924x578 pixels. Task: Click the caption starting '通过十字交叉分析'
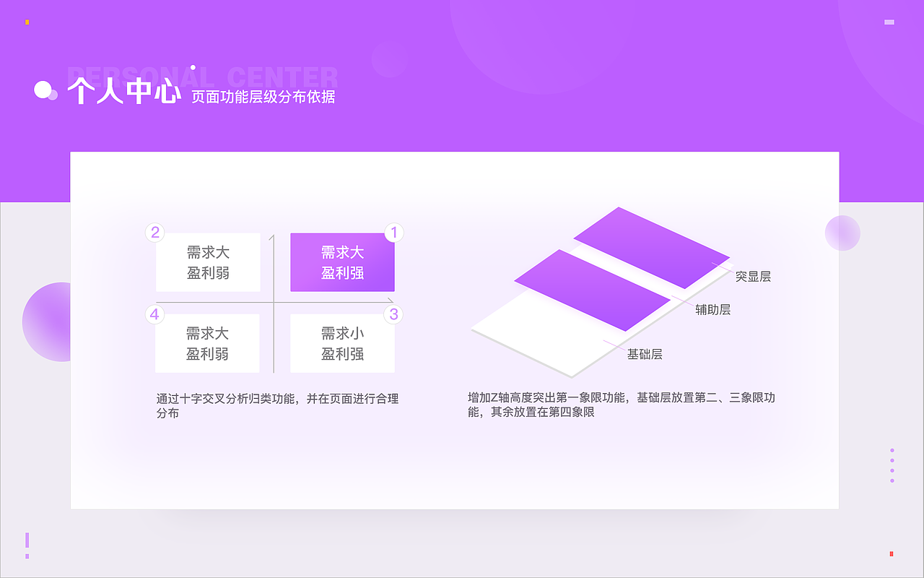pyautogui.click(x=277, y=406)
